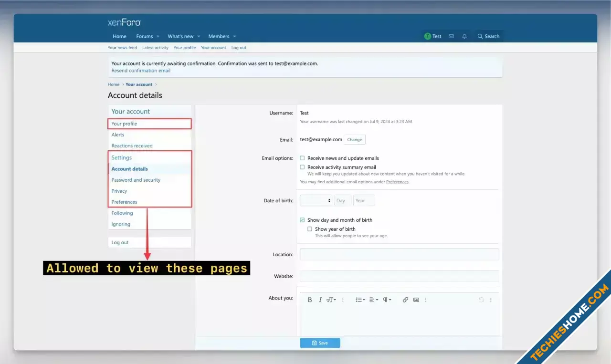
Task: Open Alerts in the sidebar
Action: (149, 135)
